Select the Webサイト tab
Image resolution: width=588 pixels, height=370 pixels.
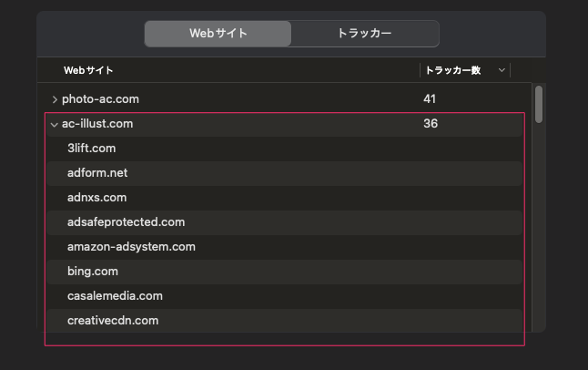(x=218, y=34)
